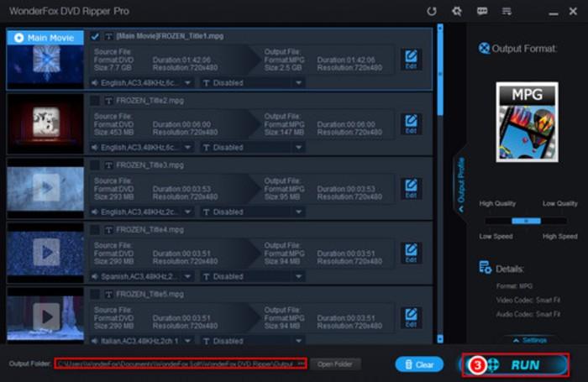Click rename T icon for FROZEN_Title3
Image resolution: width=588 pixels, height=382 pixels.
108,165
